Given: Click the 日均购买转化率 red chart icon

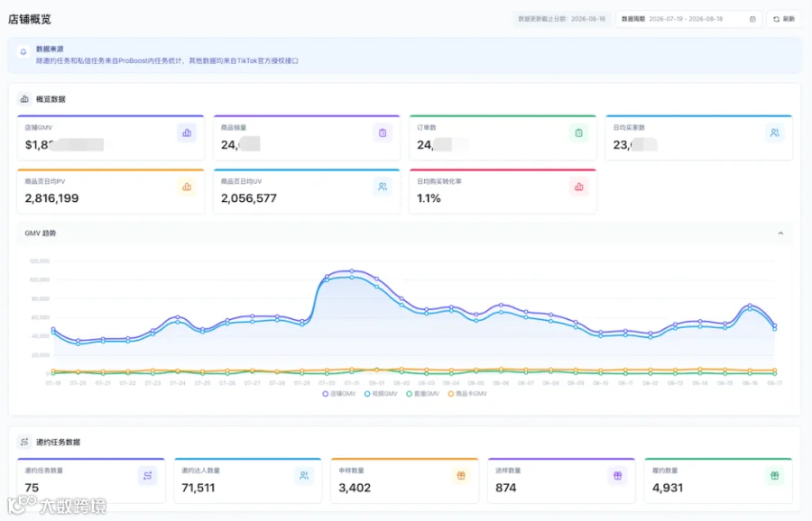Looking at the screenshot, I should click(578, 187).
